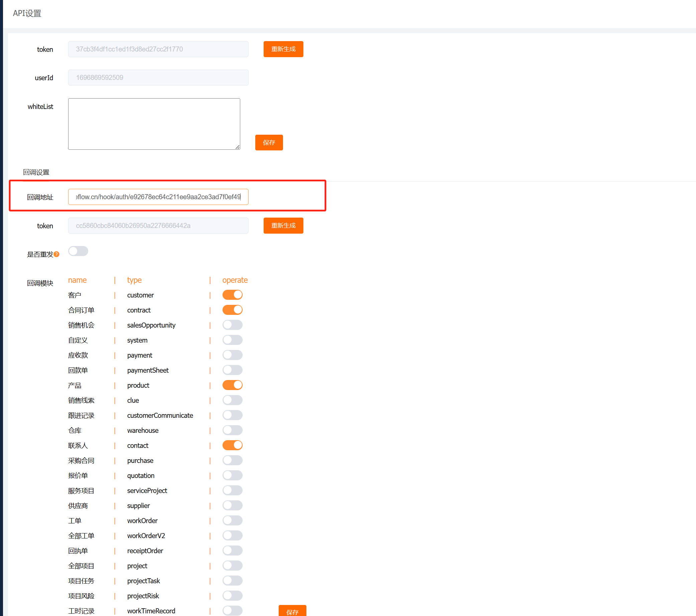Save the callback module settings
This screenshot has height=616, width=696.
tap(292, 611)
